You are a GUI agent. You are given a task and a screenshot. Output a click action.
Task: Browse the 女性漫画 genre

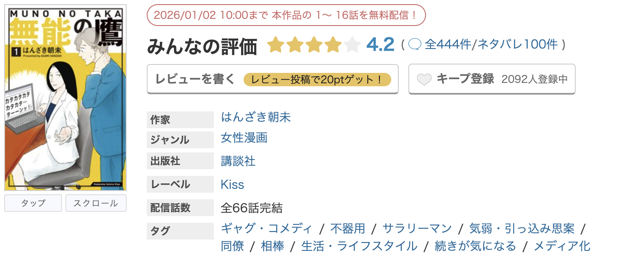244,138
